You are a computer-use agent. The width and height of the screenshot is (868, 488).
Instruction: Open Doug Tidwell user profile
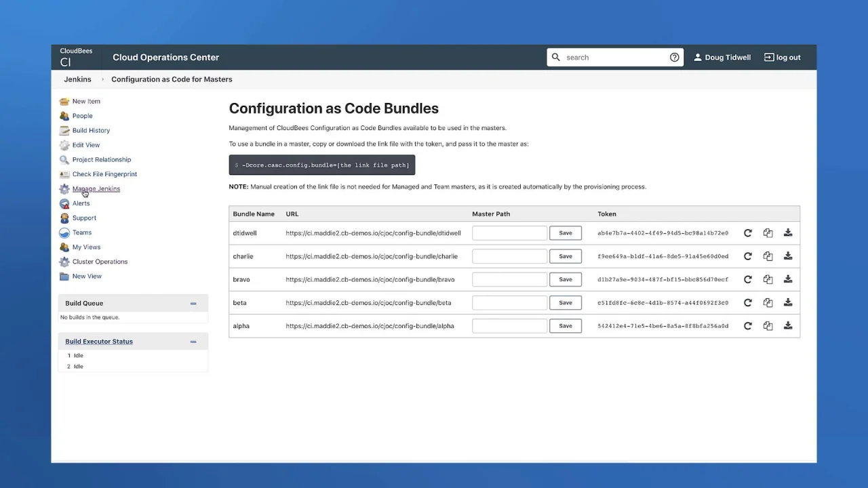pyautogui.click(x=722, y=58)
